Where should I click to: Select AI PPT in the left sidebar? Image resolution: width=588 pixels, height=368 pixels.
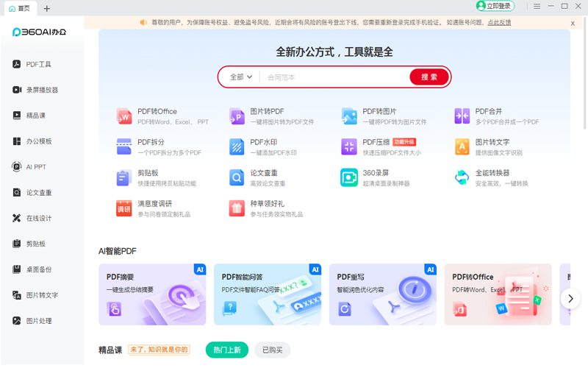tap(36, 167)
